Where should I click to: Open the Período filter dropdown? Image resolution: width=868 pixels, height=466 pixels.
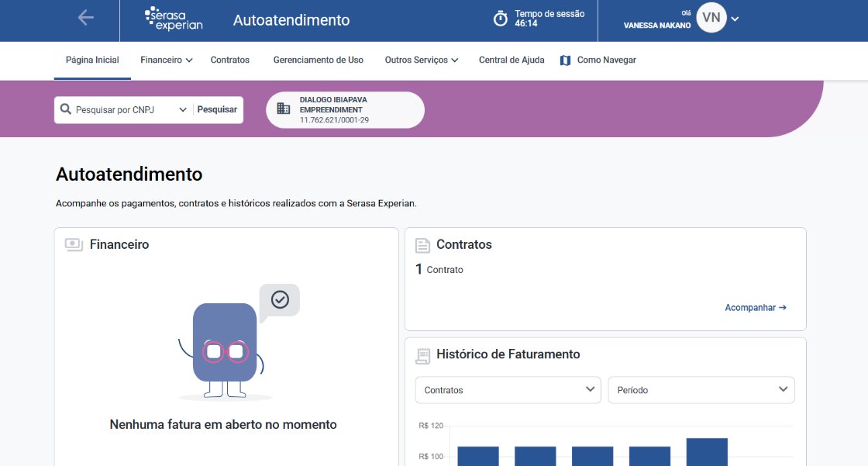[701, 390]
